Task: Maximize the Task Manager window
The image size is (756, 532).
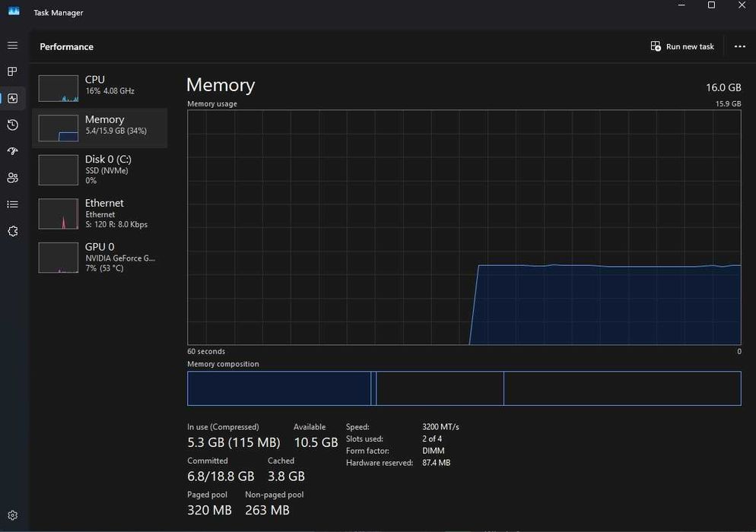Action: point(711,5)
